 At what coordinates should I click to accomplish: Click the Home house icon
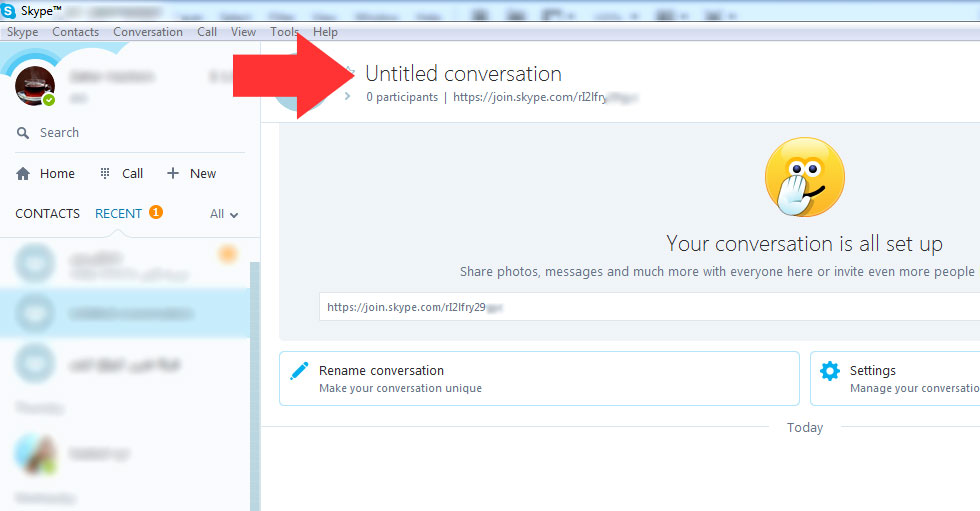click(22, 174)
